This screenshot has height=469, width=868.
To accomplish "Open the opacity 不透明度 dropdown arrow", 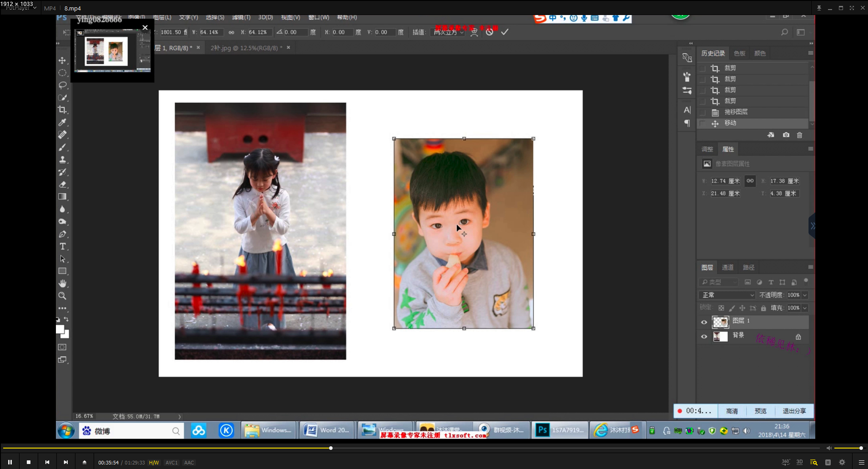I will (x=805, y=295).
